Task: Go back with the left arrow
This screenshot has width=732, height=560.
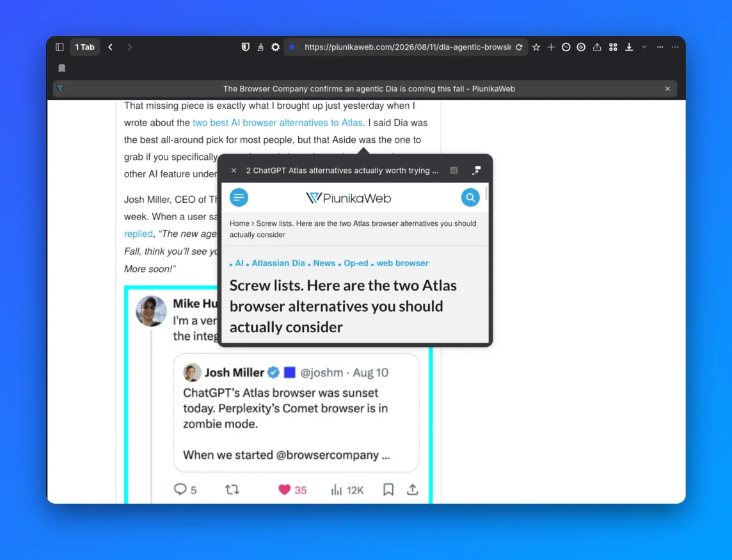Action: click(110, 47)
